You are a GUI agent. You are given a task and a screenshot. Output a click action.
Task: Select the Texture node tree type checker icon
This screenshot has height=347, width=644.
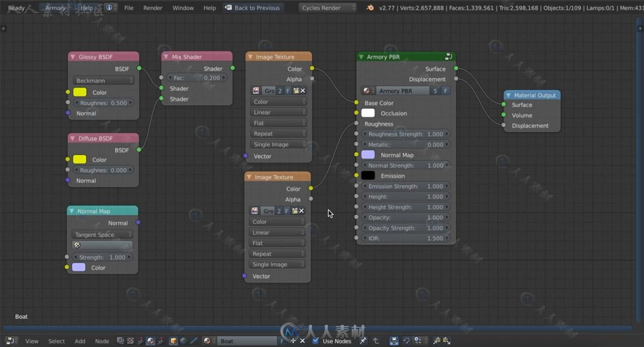[130, 341]
